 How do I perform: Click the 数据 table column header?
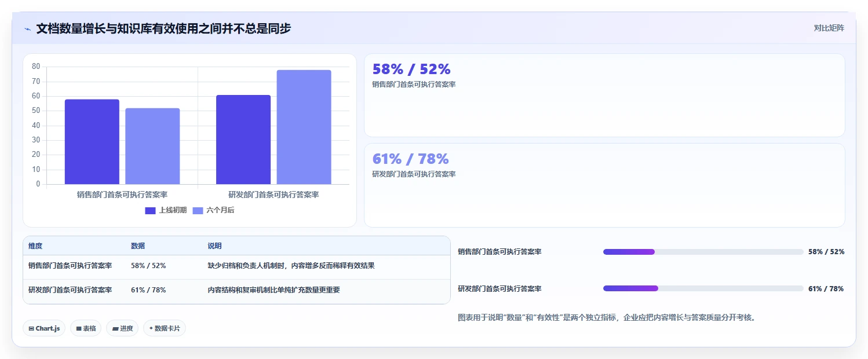(x=138, y=246)
